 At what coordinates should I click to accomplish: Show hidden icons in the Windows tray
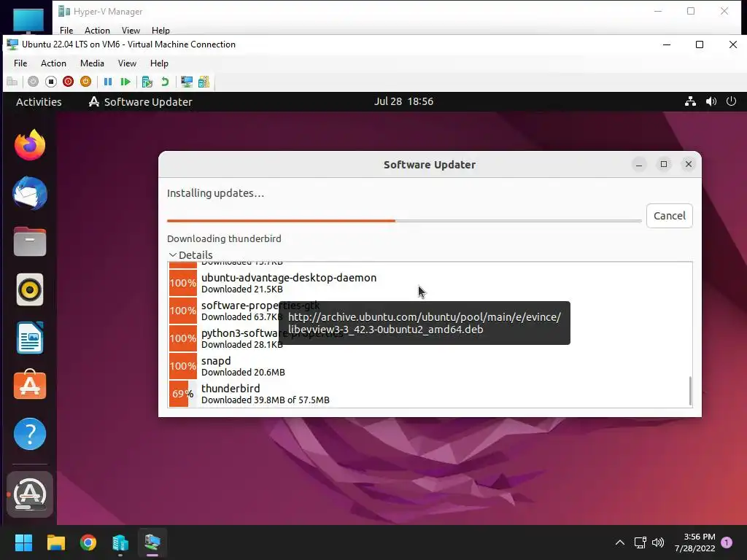(x=620, y=542)
